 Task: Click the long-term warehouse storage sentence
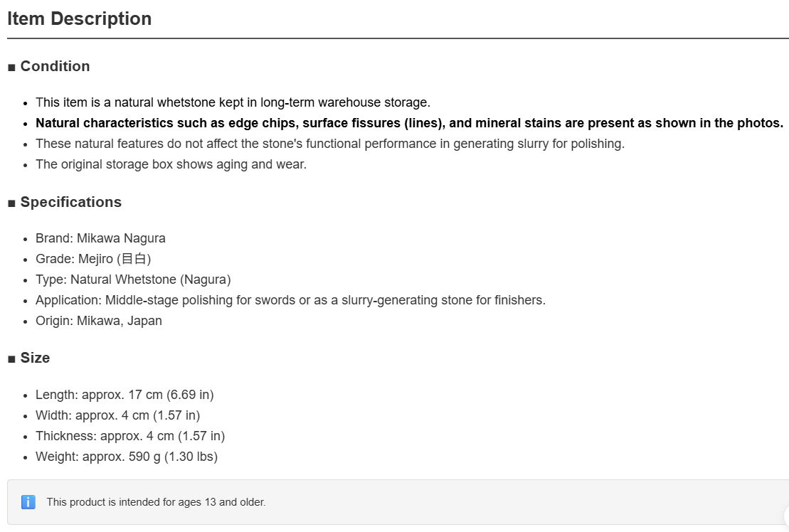[x=233, y=102]
